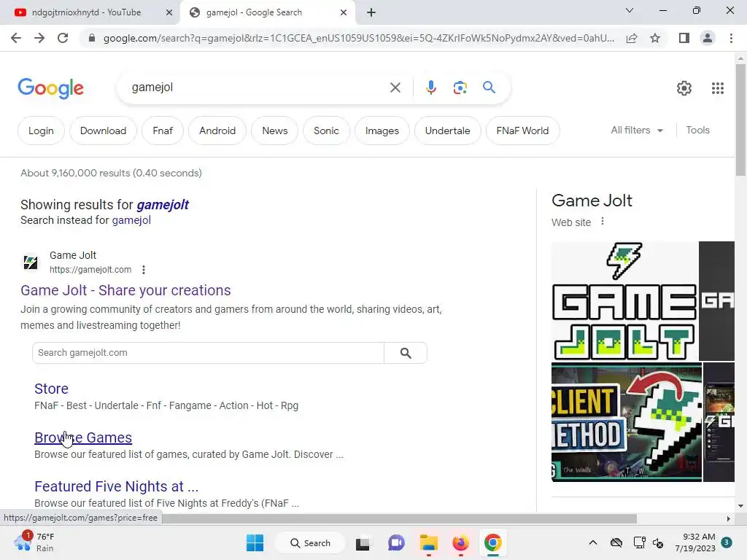Open the chat app on the taskbar
The image size is (747, 560).
click(x=396, y=542)
